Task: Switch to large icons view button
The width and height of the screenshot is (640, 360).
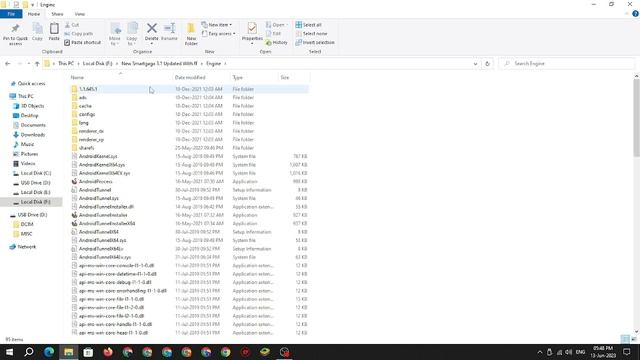Action: pos(634,339)
